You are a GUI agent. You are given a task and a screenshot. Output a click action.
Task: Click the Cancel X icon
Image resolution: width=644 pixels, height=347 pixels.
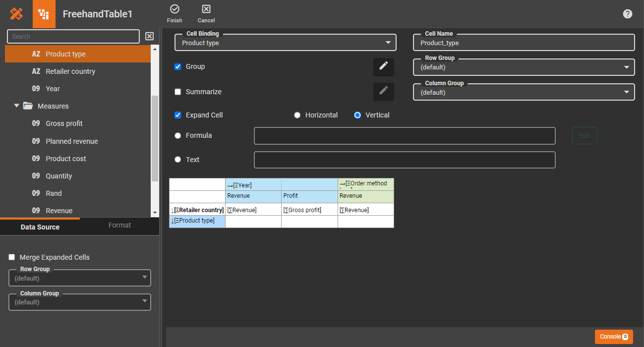(x=206, y=9)
